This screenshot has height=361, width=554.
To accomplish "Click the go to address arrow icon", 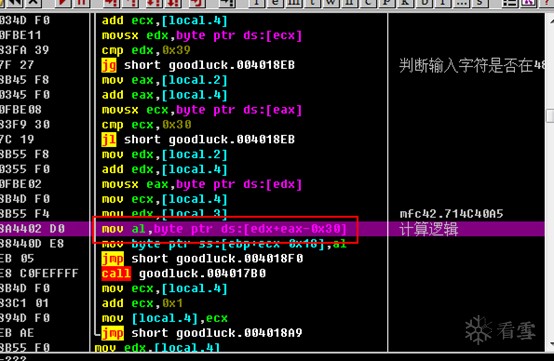I will tap(227, 3).
